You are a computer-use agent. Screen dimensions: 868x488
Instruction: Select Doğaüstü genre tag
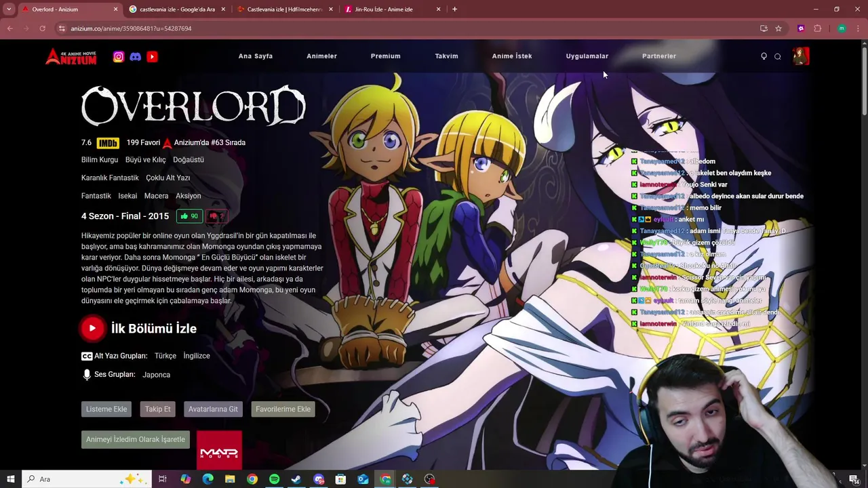point(189,160)
